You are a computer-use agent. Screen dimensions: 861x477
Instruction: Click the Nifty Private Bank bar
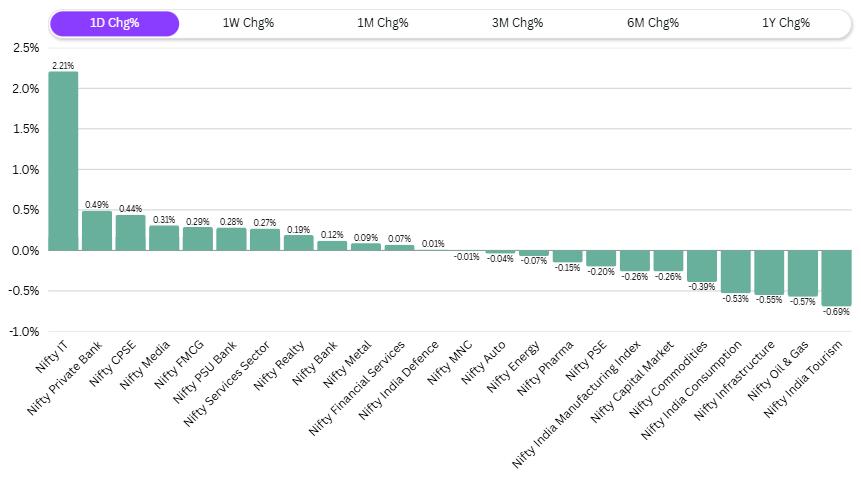coord(97,231)
